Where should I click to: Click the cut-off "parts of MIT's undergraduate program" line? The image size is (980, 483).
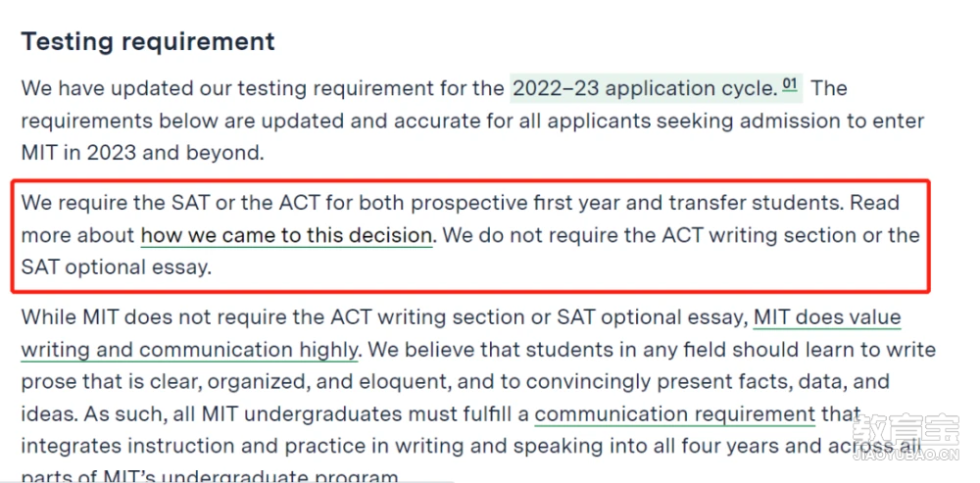pyautogui.click(x=210, y=477)
